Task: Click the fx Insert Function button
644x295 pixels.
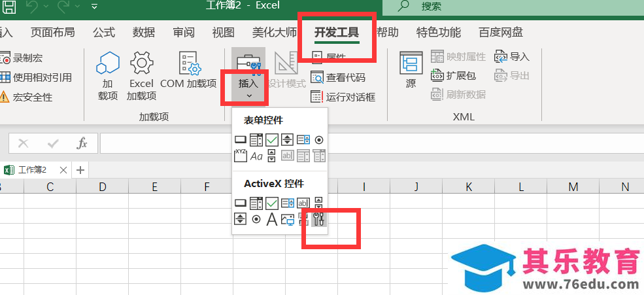Action: (x=82, y=143)
